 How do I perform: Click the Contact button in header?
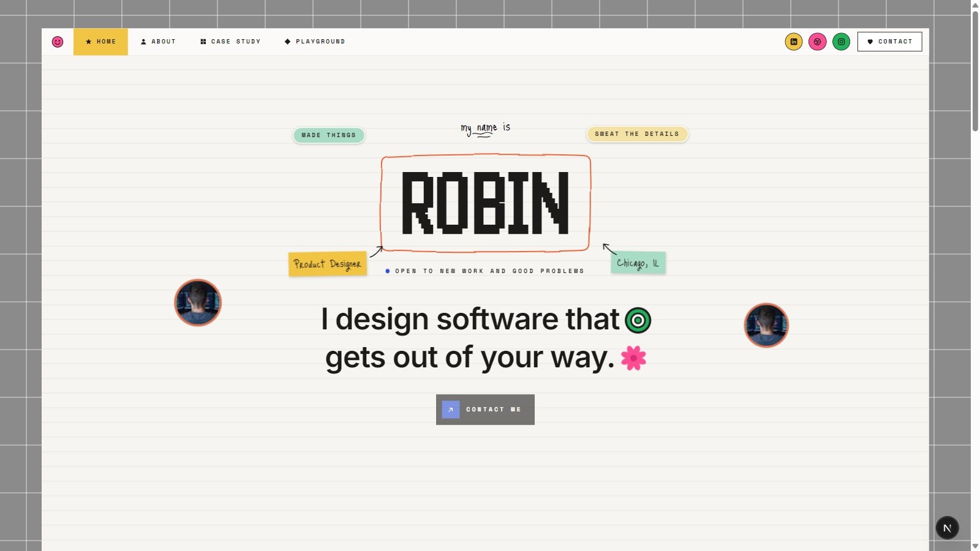[x=890, y=42]
